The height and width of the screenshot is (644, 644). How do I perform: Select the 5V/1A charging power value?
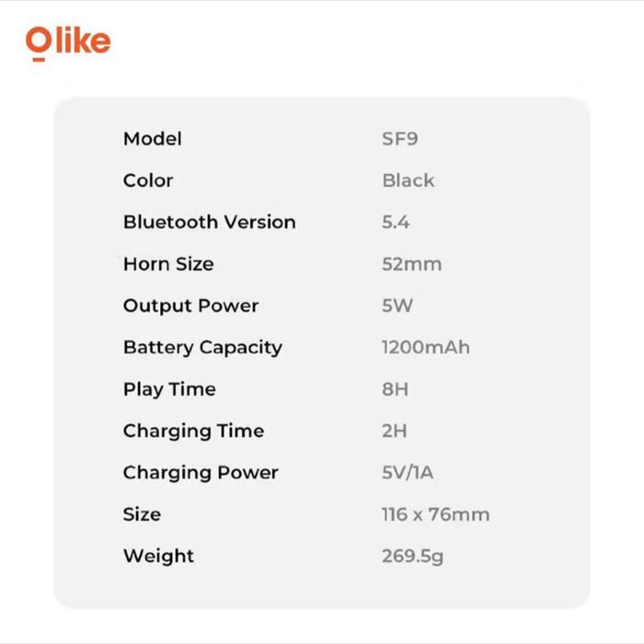[407, 473]
